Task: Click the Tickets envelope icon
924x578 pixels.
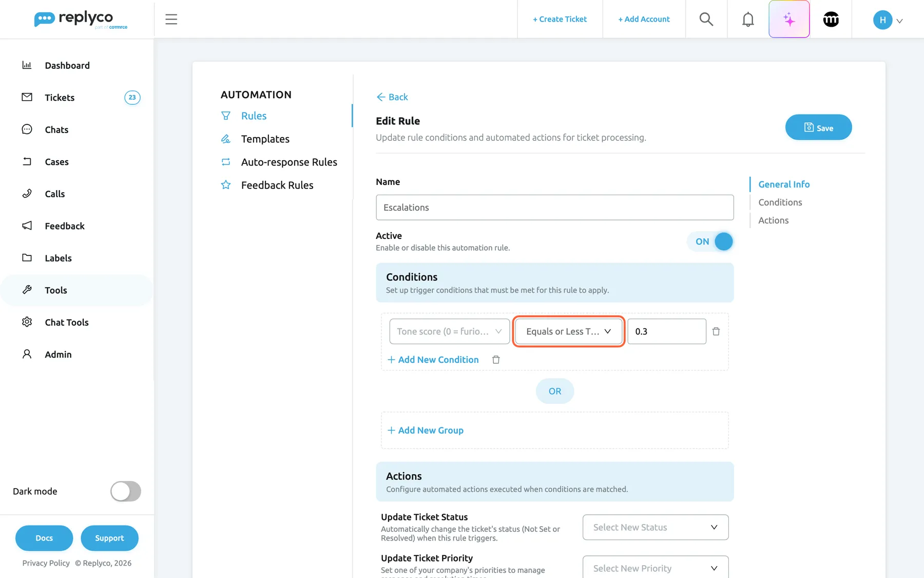Action: click(x=27, y=97)
